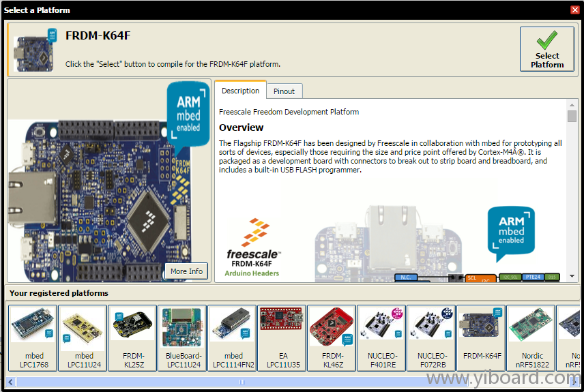Click the description vertical scrollbar thumb
Viewport: 584px width, 392px height.
click(572, 116)
